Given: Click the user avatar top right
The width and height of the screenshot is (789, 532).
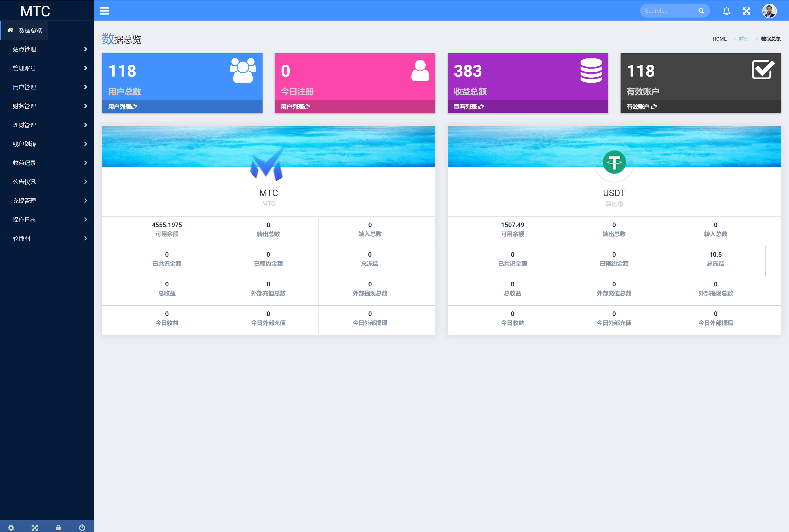Looking at the screenshot, I should (x=770, y=11).
